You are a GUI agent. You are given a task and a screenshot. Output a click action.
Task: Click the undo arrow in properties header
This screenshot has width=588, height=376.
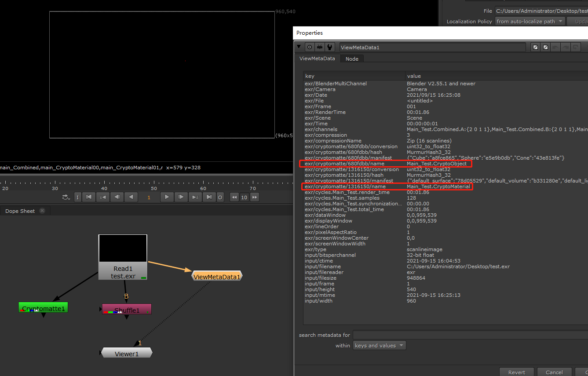(555, 47)
